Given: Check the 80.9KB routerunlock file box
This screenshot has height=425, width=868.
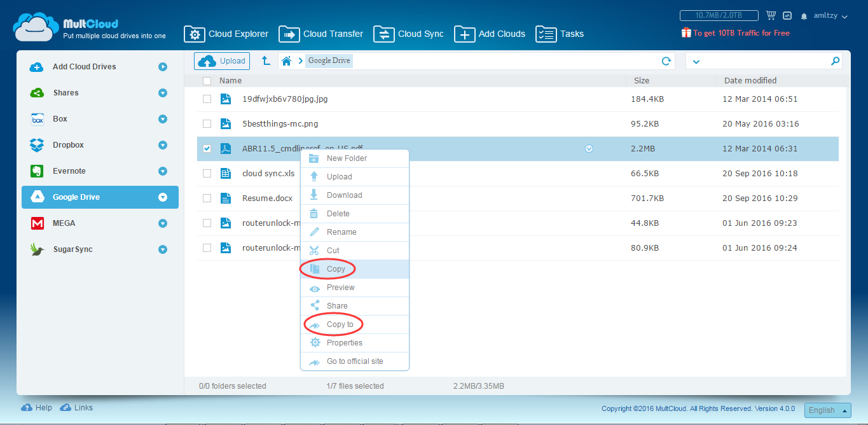Looking at the screenshot, I should pos(207,248).
